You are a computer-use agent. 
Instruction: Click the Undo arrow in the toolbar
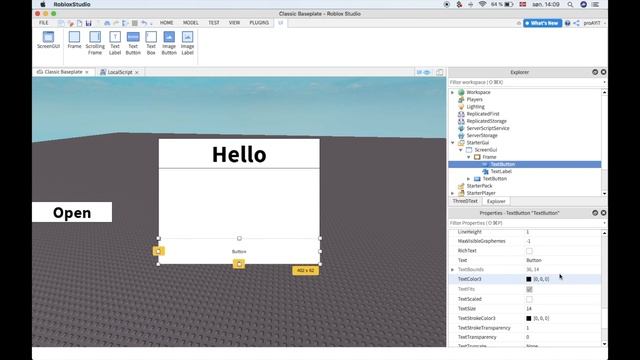144,23
